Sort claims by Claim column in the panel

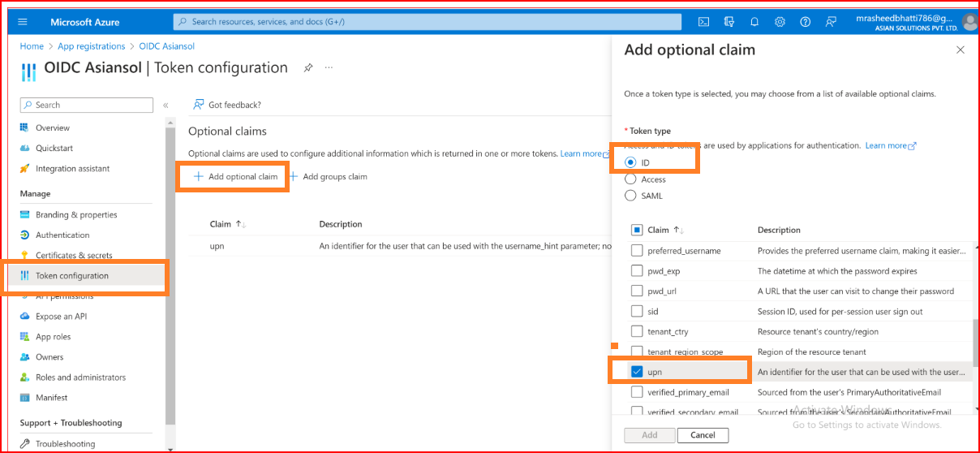tap(665, 230)
